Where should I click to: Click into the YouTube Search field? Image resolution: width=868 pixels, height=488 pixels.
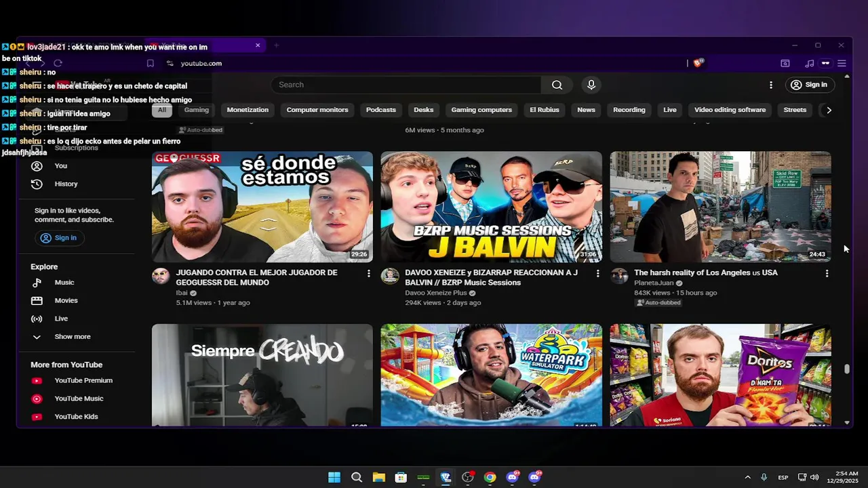tap(406, 85)
